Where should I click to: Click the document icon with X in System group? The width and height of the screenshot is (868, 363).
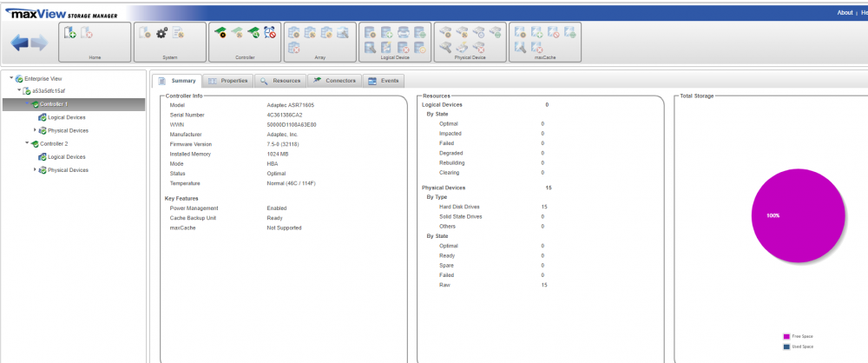click(178, 33)
